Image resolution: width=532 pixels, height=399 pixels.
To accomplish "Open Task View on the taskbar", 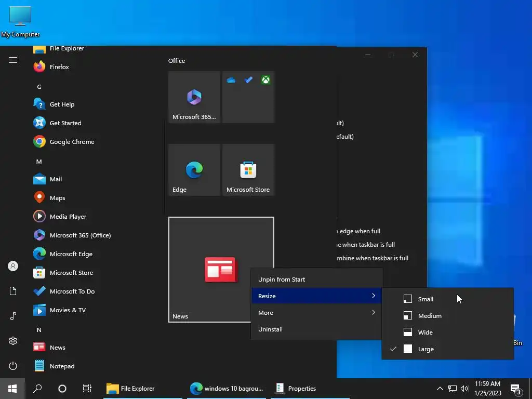I will 87,389.
